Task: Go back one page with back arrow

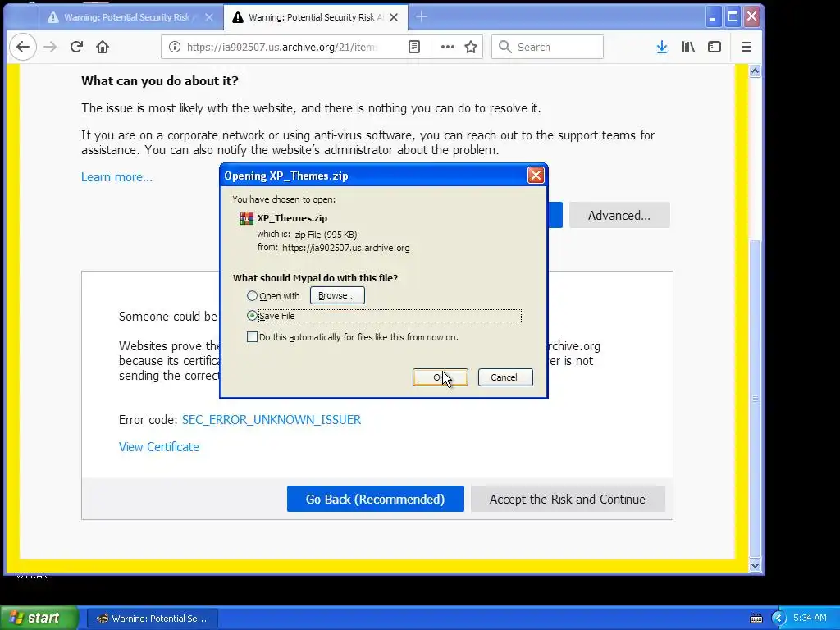Action: [22, 47]
